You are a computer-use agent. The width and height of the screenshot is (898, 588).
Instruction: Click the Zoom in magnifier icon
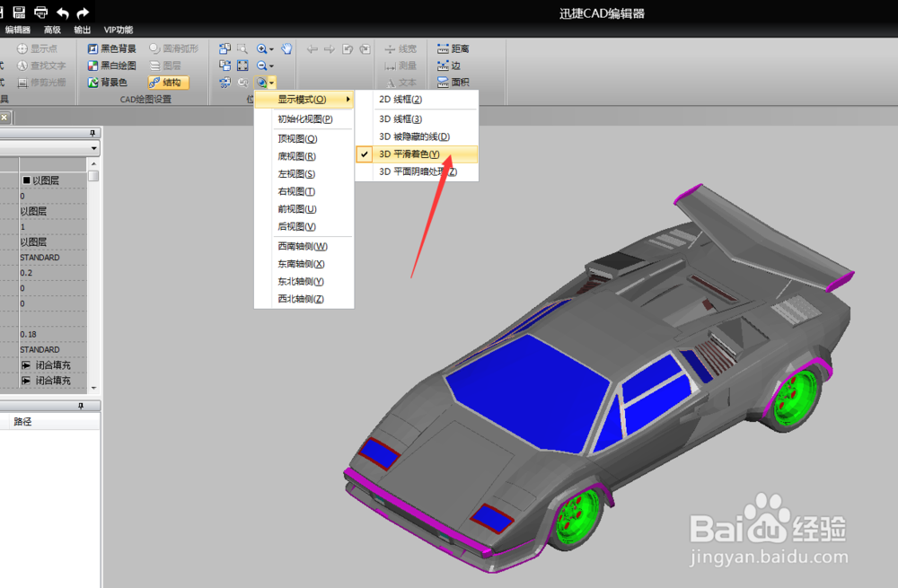(261, 48)
